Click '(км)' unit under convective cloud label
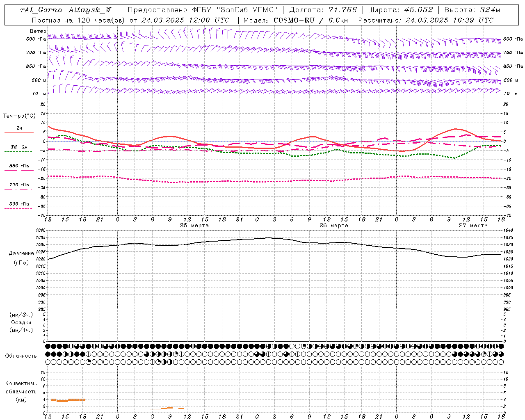The width and height of the screenshot is (525, 420). [21, 399]
